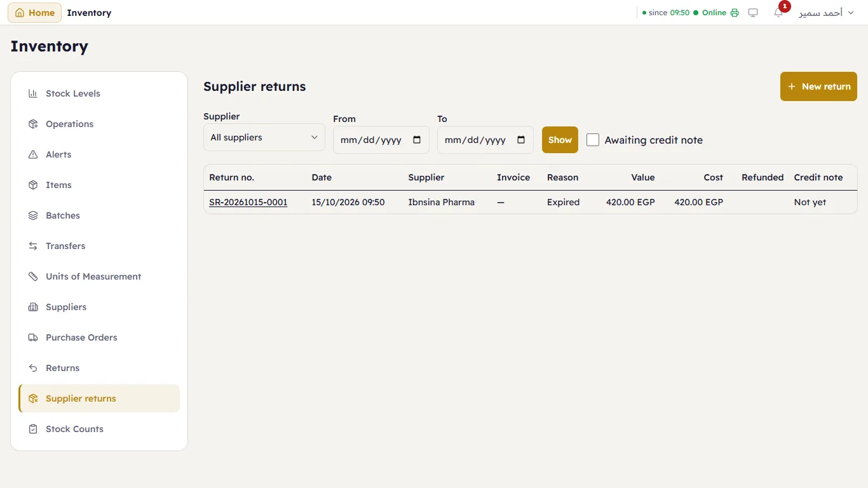Go to Purchase Orders page
868x488 pixels.
pyautogui.click(x=99, y=337)
